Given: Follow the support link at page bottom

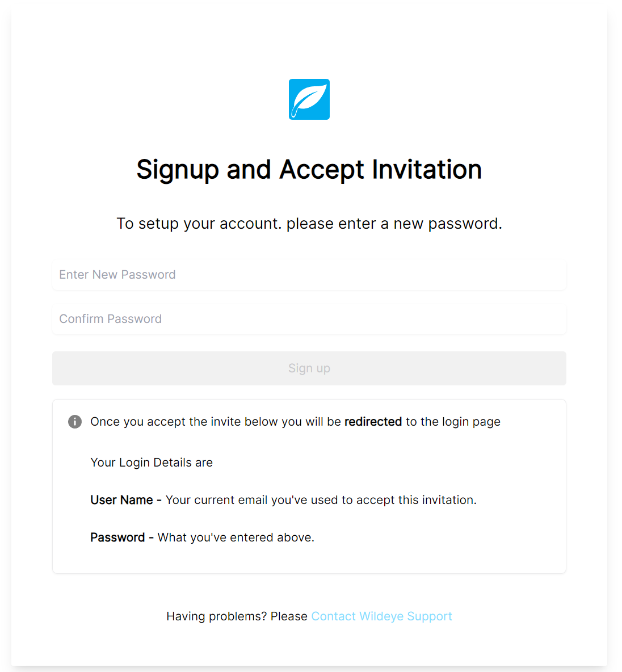Looking at the screenshot, I should (x=381, y=616).
